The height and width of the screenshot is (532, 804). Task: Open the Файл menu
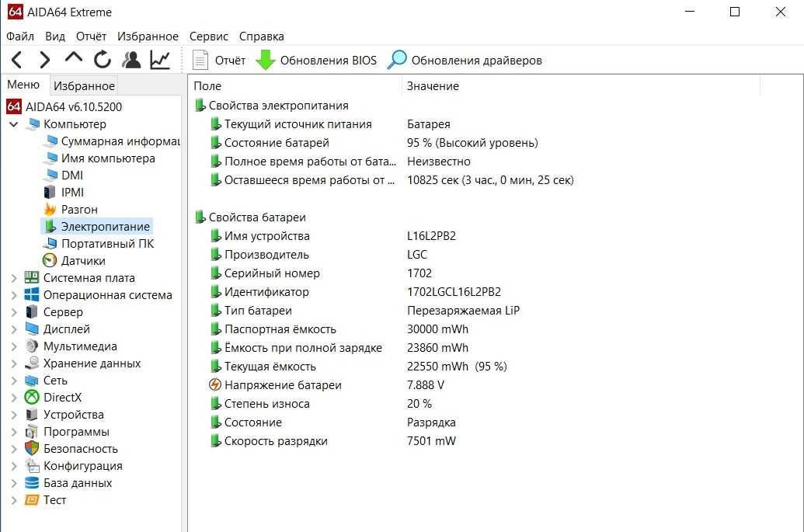point(20,37)
